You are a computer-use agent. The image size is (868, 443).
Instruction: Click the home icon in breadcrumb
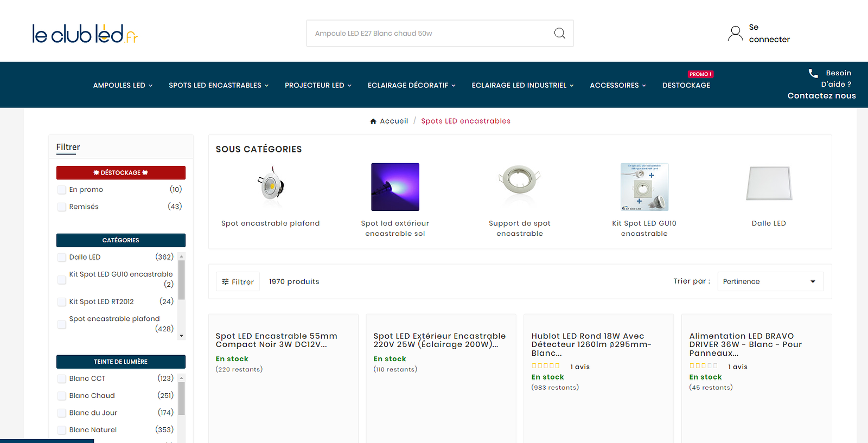(373, 121)
